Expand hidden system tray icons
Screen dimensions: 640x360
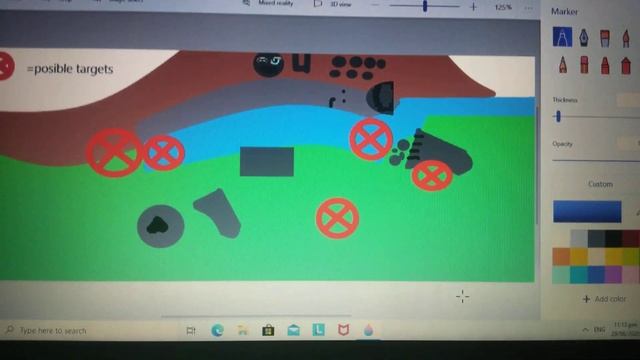coord(585,330)
